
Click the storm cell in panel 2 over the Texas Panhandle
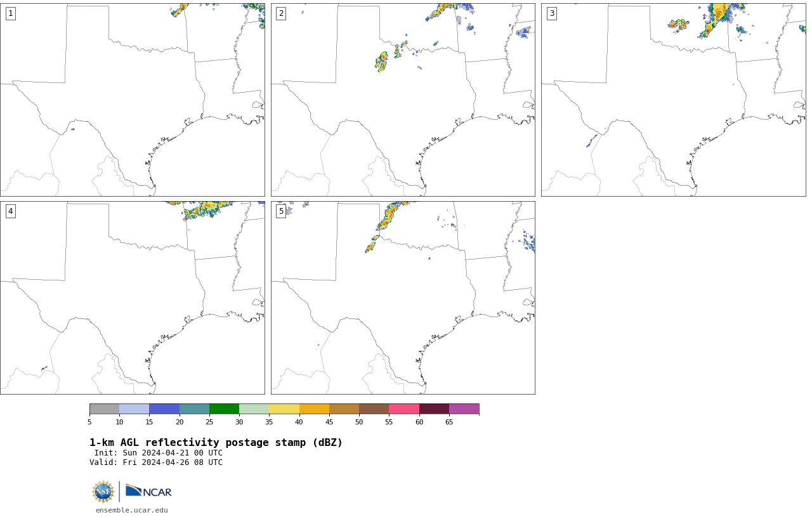click(381, 62)
